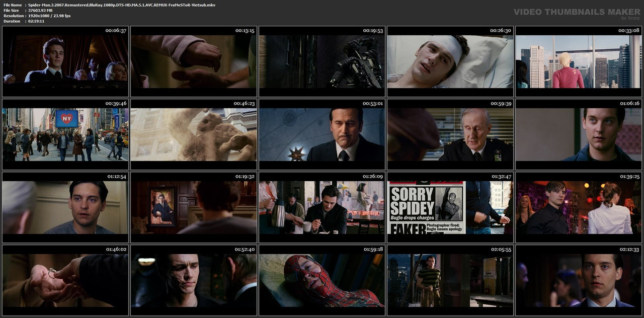Click the portrait painting frame at 01:19:32
This screenshot has width=644, height=318.
(x=194, y=207)
